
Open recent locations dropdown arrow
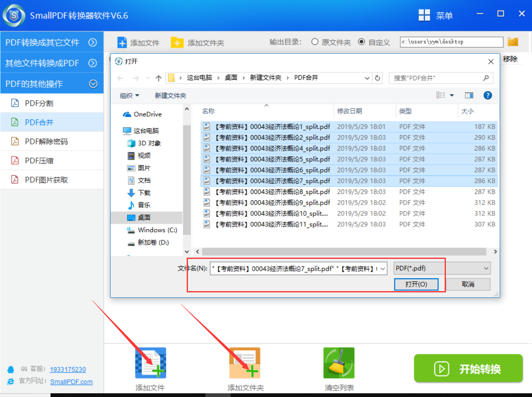[148, 78]
